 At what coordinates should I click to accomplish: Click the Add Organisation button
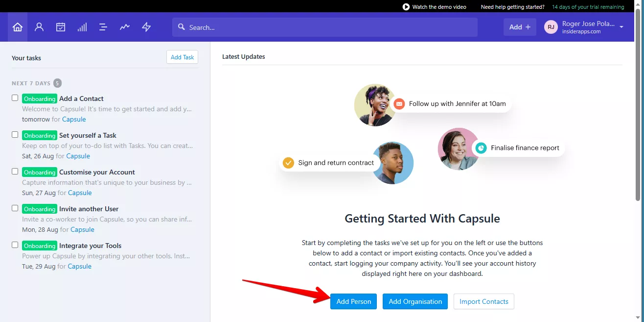(x=415, y=301)
